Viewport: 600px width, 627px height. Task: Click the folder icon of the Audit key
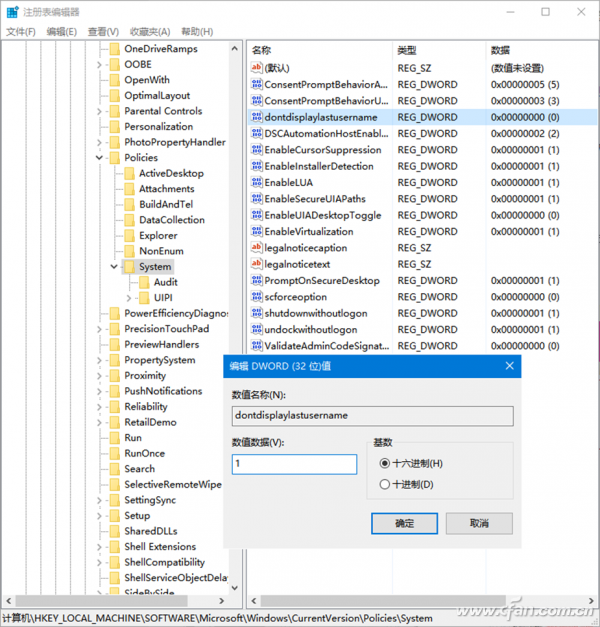[x=144, y=282]
